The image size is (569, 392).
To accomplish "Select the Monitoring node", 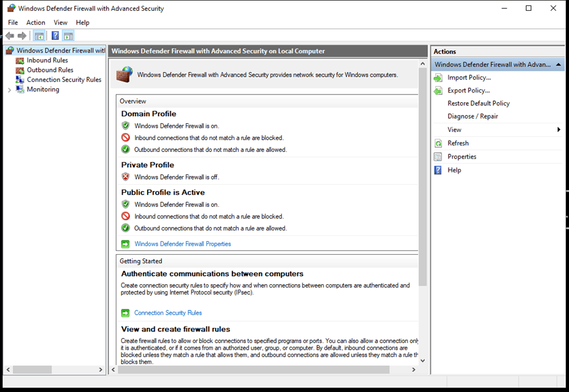I will 43,89.
